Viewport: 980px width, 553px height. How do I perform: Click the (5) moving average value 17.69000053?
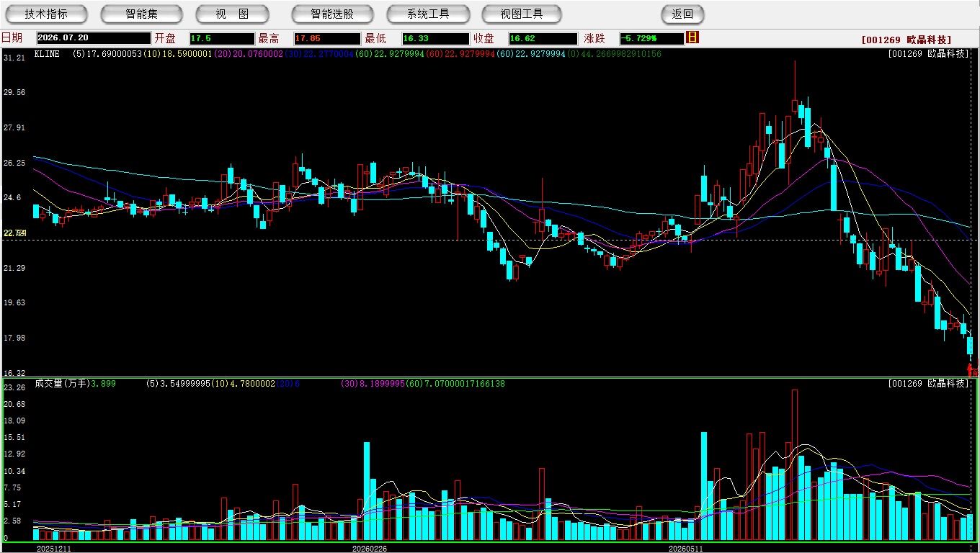[x=107, y=54]
